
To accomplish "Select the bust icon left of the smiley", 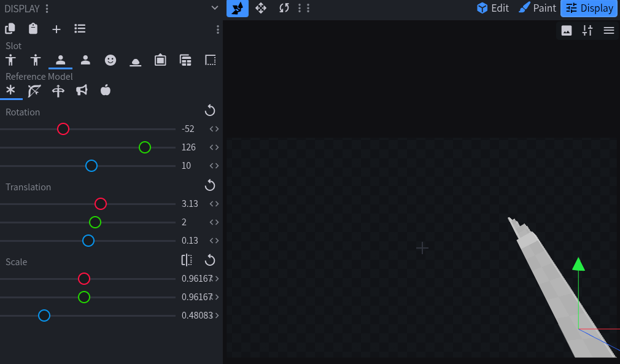I will (x=85, y=60).
